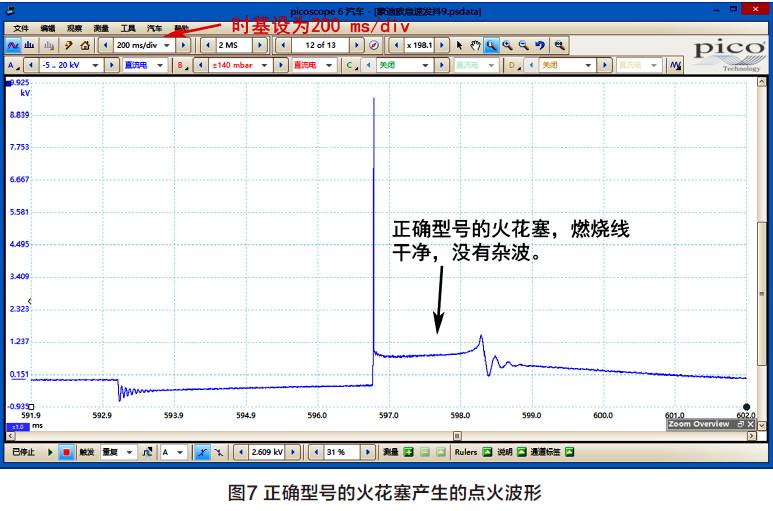Select falling edge trigger icon
This screenshot has width=773, height=511.
[218, 452]
